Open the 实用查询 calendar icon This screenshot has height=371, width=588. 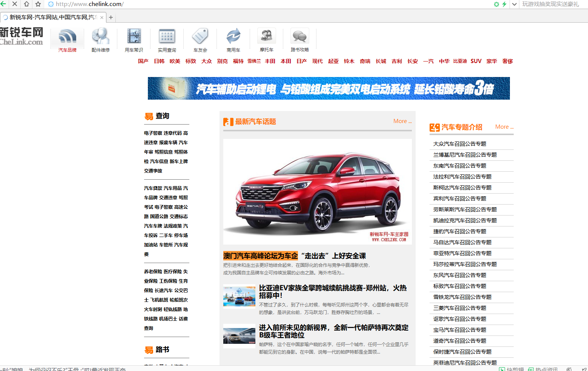[x=167, y=37]
